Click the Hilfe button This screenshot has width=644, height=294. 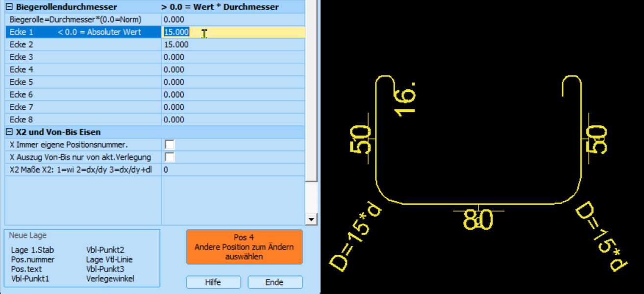[213, 282]
